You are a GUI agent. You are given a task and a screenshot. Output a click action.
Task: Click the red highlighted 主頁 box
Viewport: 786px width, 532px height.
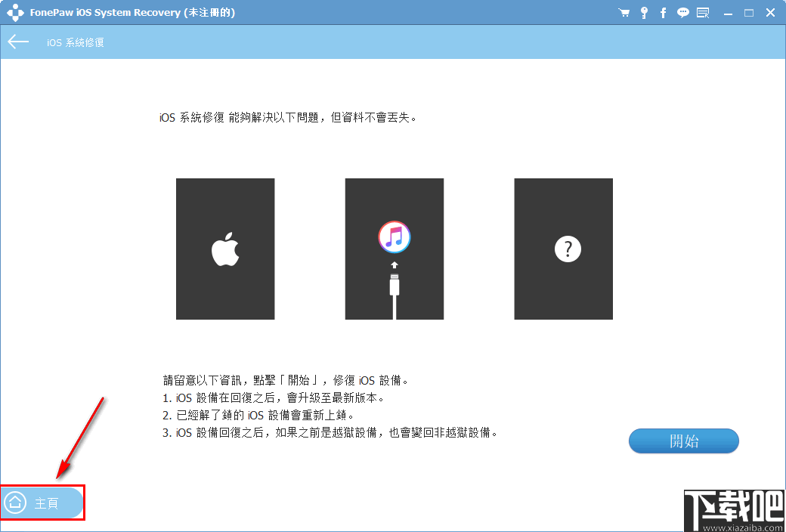click(42, 502)
